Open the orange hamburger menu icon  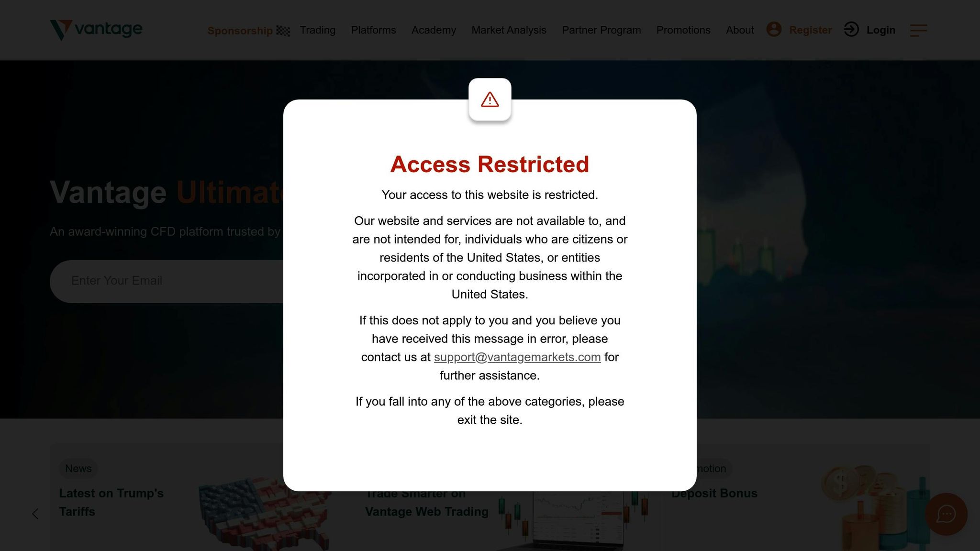(x=919, y=30)
